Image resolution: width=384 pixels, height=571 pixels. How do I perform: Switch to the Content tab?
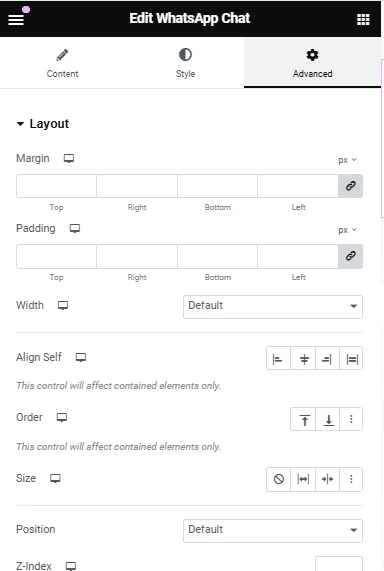(x=62, y=63)
